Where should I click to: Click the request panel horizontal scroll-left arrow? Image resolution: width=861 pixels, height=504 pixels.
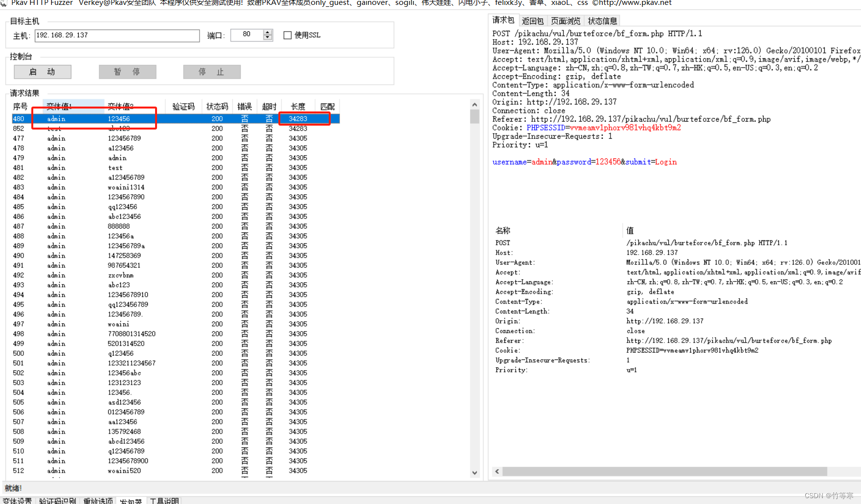497,471
